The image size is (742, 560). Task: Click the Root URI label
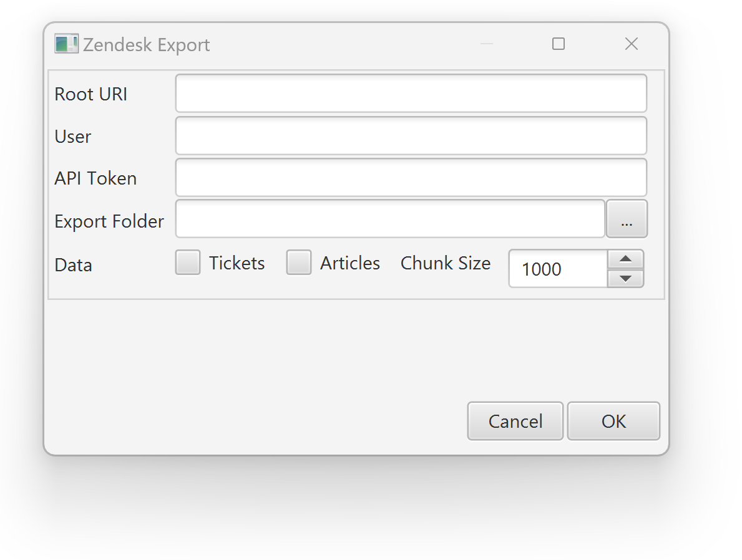tap(91, 94)
